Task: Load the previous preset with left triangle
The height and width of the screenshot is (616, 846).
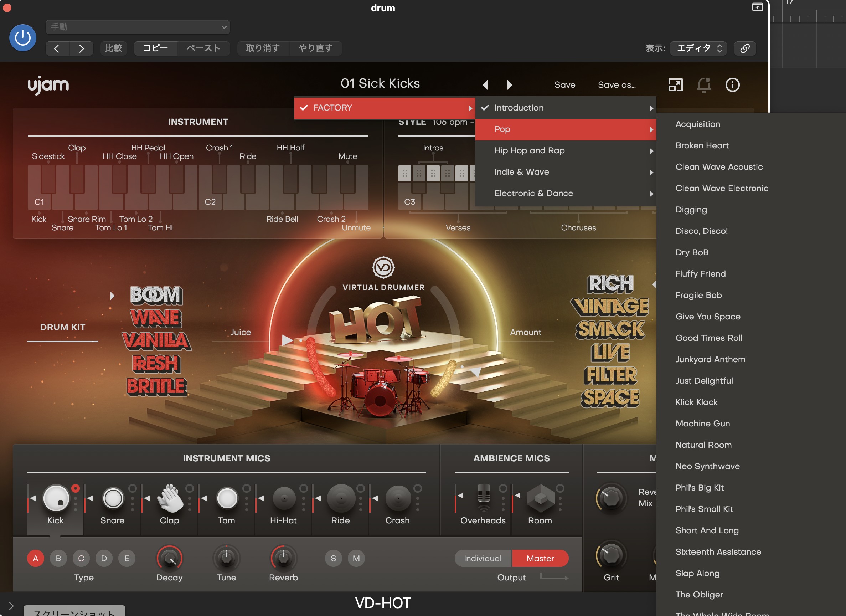Action: 485,85
